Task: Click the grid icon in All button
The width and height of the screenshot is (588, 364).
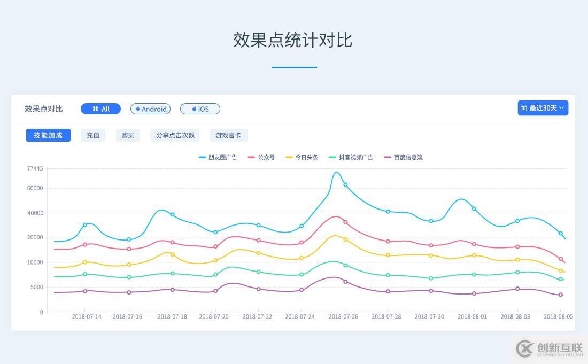Action: point(95,109)
